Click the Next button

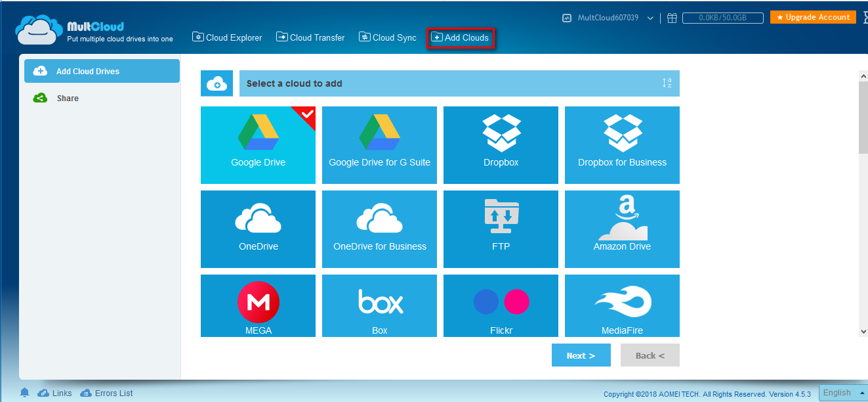point(581,355)
